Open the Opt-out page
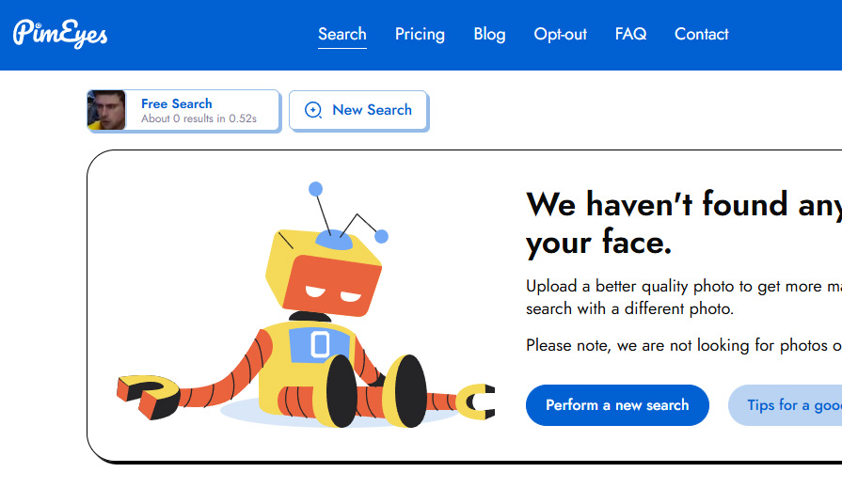Image resolution: width=842 pixels, height=504 pixels. pyautogui.click(x=560, y=34)
